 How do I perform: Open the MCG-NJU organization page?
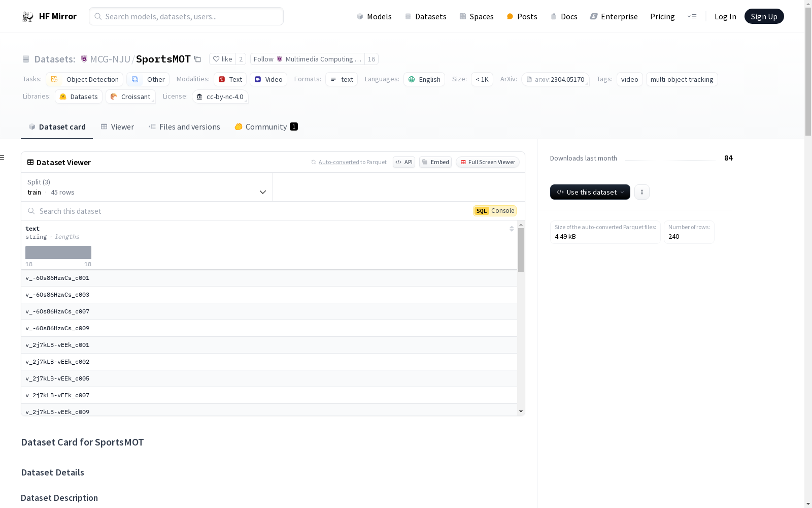point(110,59)
